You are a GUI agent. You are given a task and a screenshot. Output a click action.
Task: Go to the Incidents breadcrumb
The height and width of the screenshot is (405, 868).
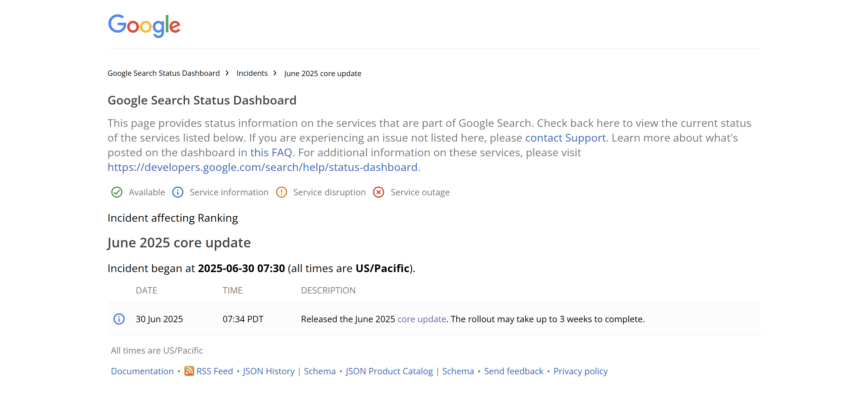pos(252,73)
